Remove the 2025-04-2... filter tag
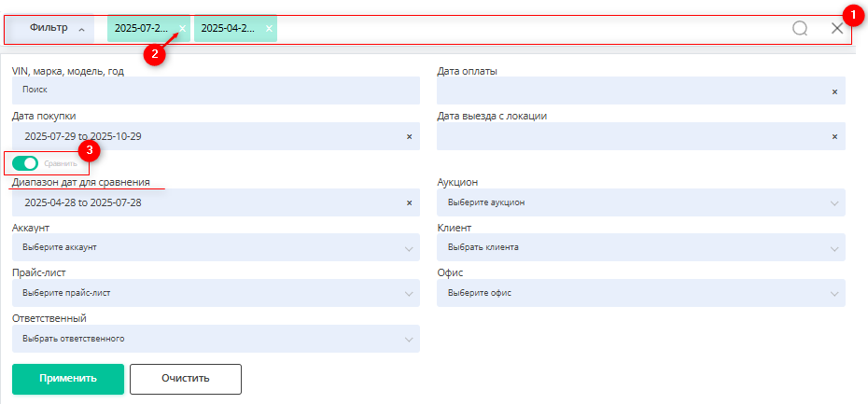The image size is (868, 404). click(x=269, y=29)
